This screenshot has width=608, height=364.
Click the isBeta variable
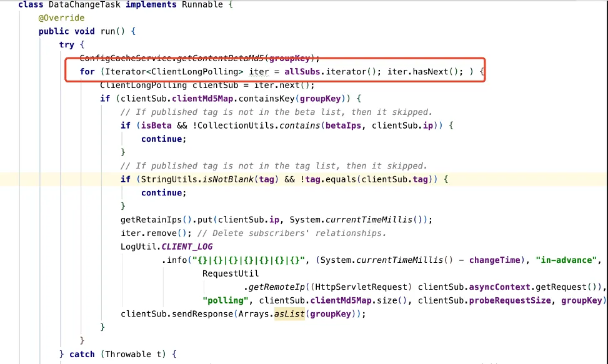pyautogui.click(x=156, y=125)
